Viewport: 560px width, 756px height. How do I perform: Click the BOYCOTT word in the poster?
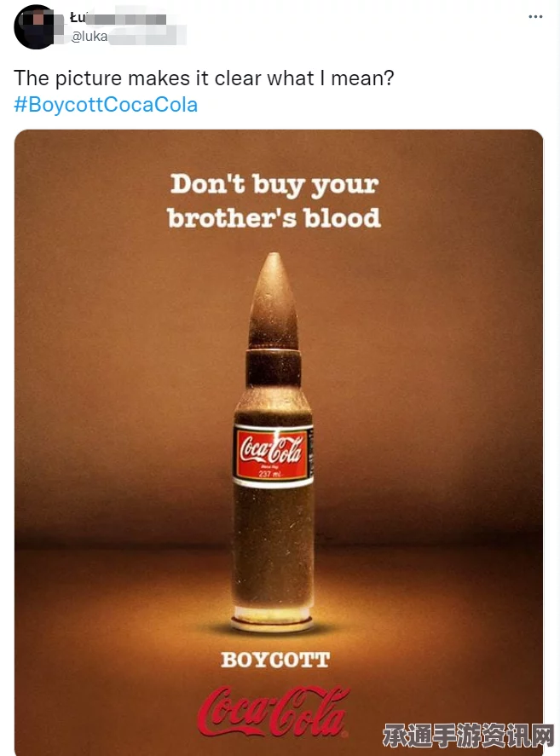pos(275,660)
